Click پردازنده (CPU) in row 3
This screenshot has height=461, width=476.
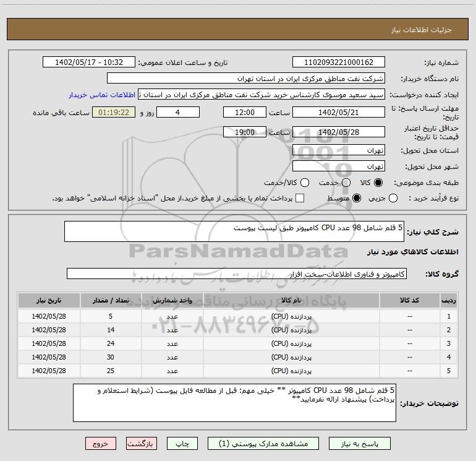[291, 343]
